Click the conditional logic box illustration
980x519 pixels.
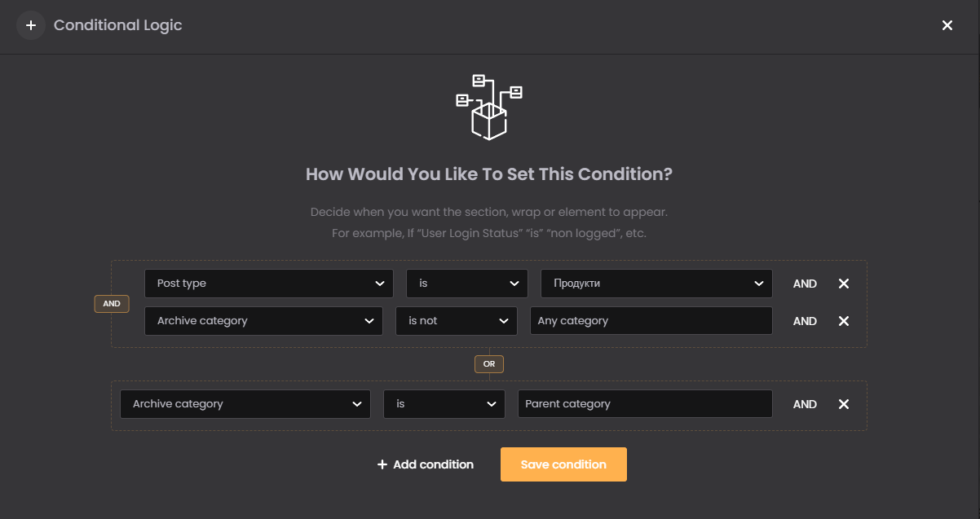click(488, 106)
